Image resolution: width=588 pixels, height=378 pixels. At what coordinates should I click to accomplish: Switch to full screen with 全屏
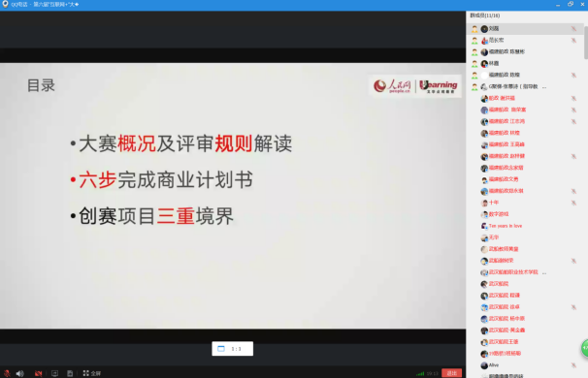point(92,373)
